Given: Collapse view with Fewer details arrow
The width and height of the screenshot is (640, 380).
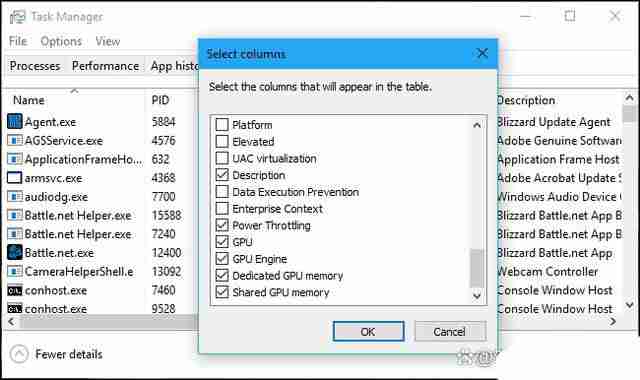Looking at the screenshot, I should point(19,354).
